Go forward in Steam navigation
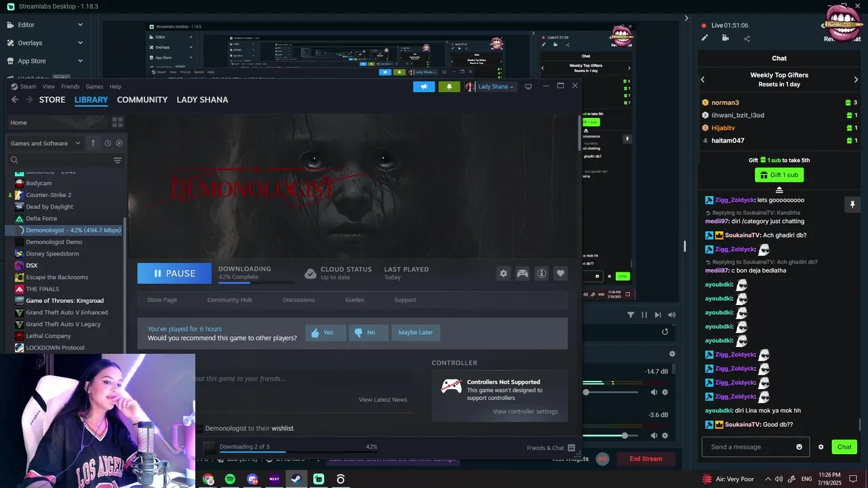 (x=29, y=100)
